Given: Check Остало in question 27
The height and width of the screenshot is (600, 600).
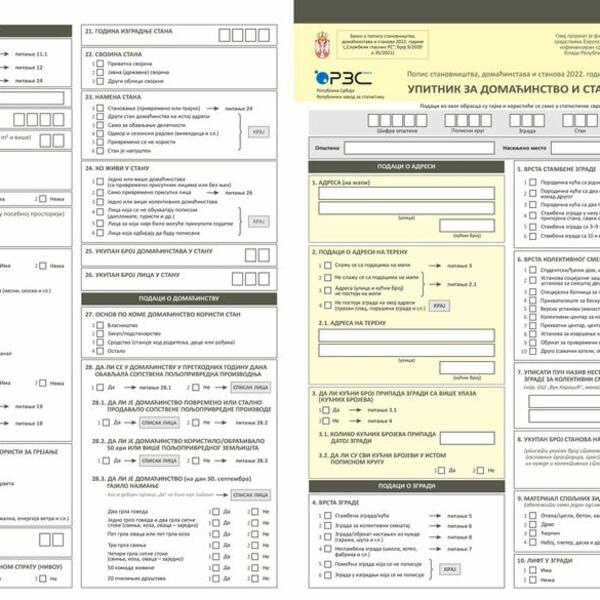Looking at the screenshot, I should [x=99, y=351].
